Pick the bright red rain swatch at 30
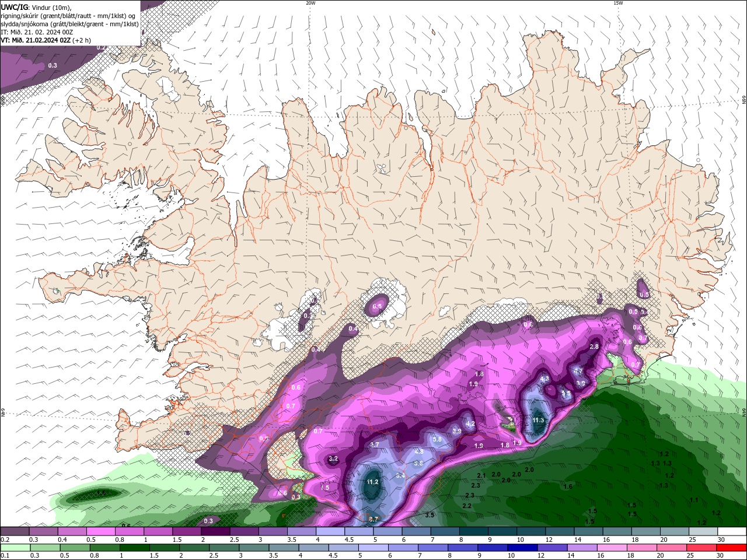747x560 pixels. (731, 548)
